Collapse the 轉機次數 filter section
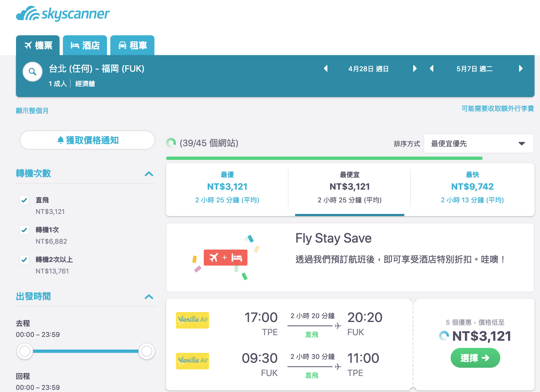540x392 pixels. 149,174
